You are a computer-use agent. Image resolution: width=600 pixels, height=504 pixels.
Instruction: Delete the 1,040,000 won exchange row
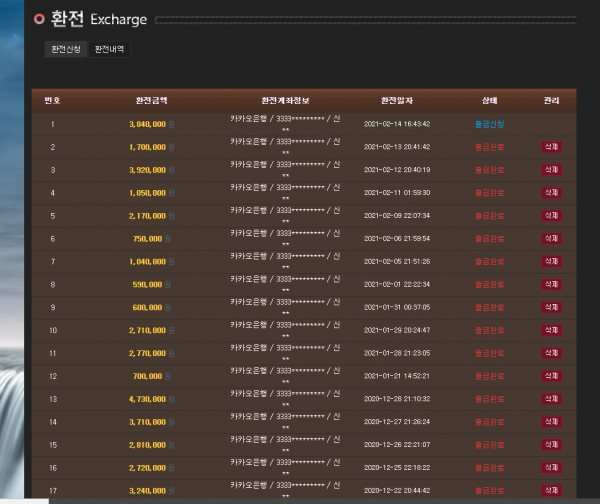pos(551,262)
